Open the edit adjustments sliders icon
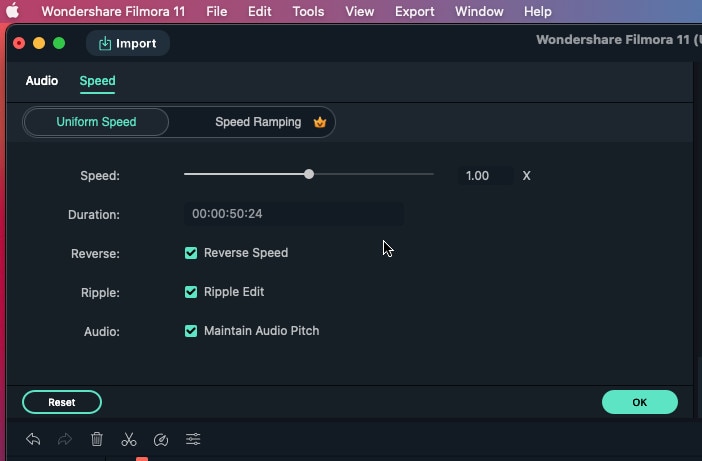 pyautogui.click(x=193, y=439)
